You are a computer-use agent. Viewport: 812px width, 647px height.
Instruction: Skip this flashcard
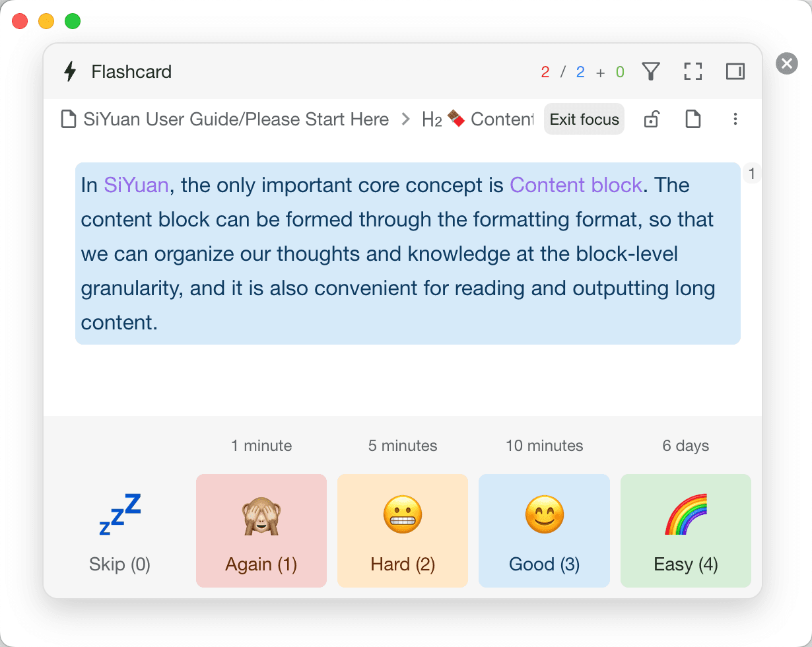[119, 531]
